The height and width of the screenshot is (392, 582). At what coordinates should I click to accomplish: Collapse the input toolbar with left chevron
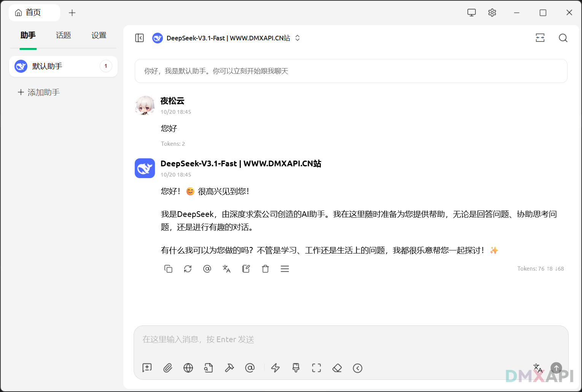[357, 368]
